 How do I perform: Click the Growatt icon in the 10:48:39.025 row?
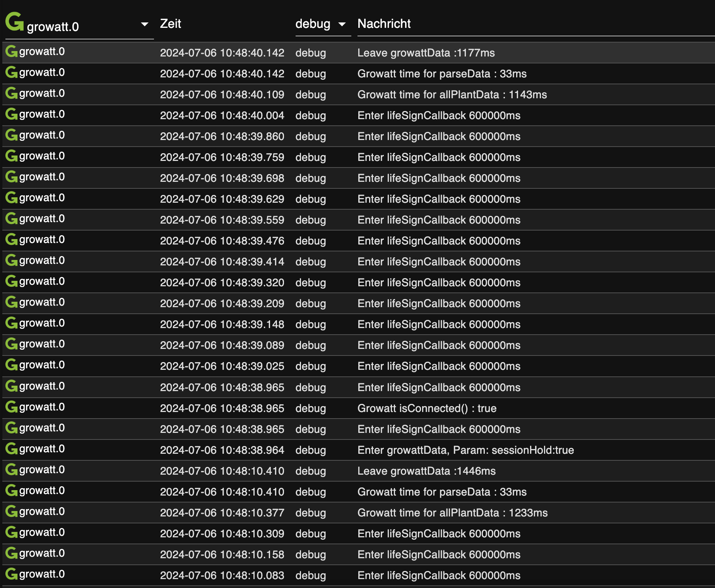[12, 365]
